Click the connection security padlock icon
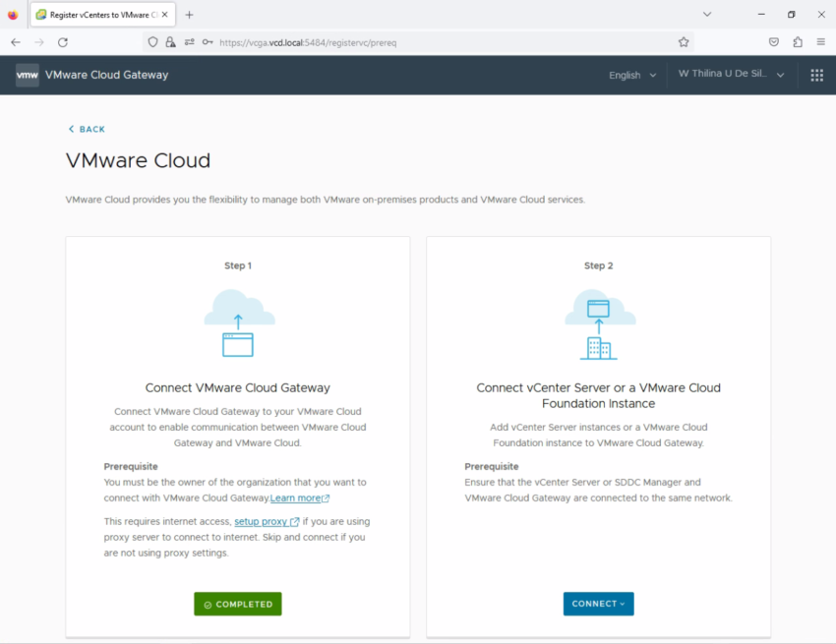Image resolution: width=836 pixels, height=644 pixels. click(170, 42)
